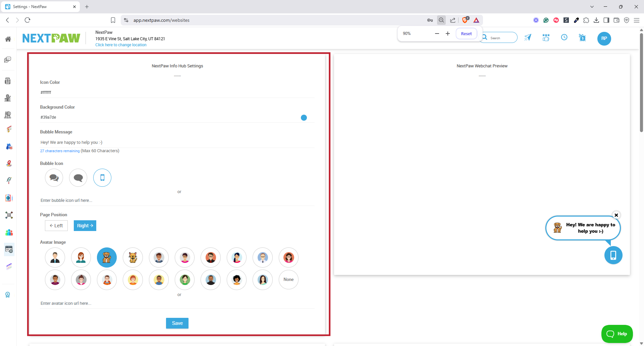The image size is (644, 346).
Task: Choose the cat avatar image
Action: point(133,257)
